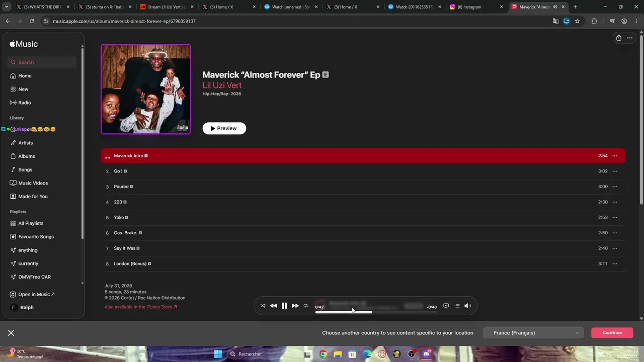Switch to the Instagram browser tab
The image size is (644, 362).
pos(476,7)
